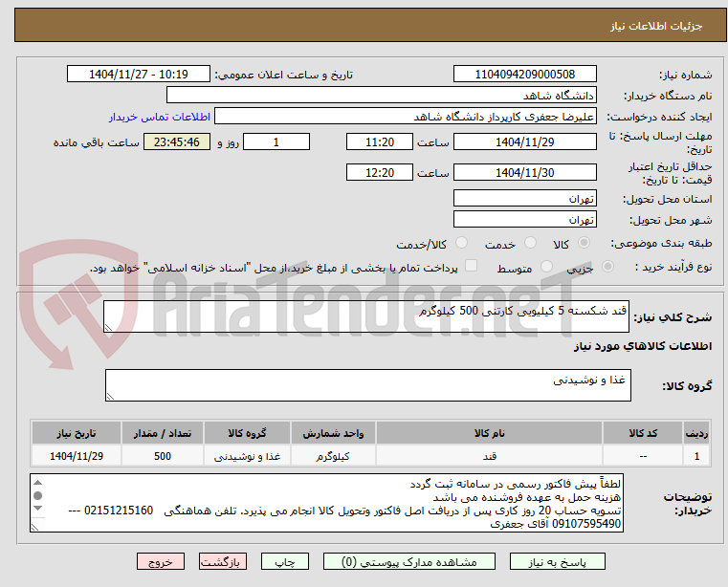728x587 pixels.
Task: Click the code cell showing -- in table
Action: 643,456
